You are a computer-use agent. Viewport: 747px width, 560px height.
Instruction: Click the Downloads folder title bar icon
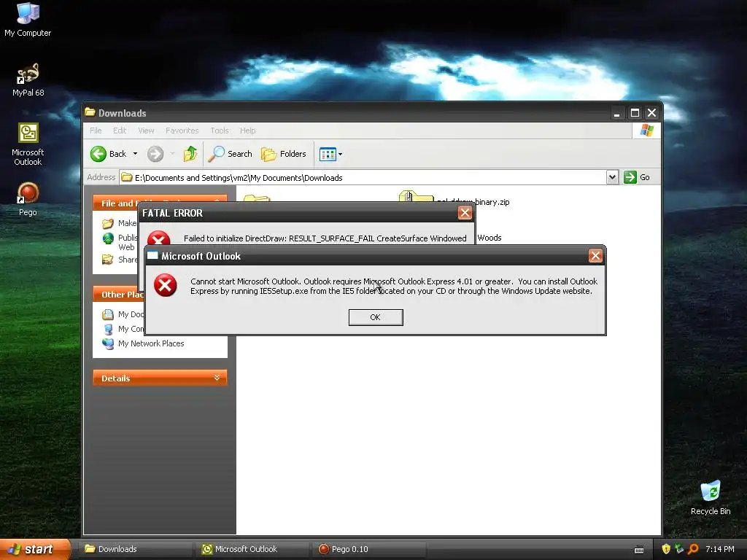[90, 112]
